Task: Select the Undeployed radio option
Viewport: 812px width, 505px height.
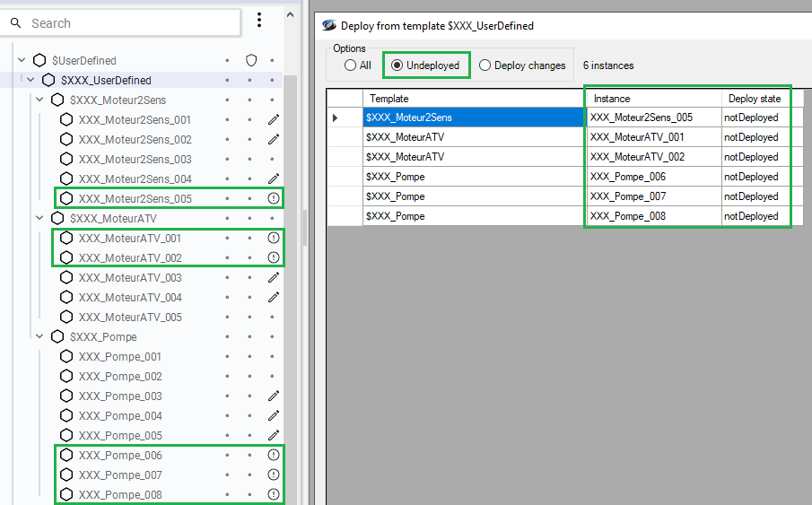Action: click(x=397, y=65)
